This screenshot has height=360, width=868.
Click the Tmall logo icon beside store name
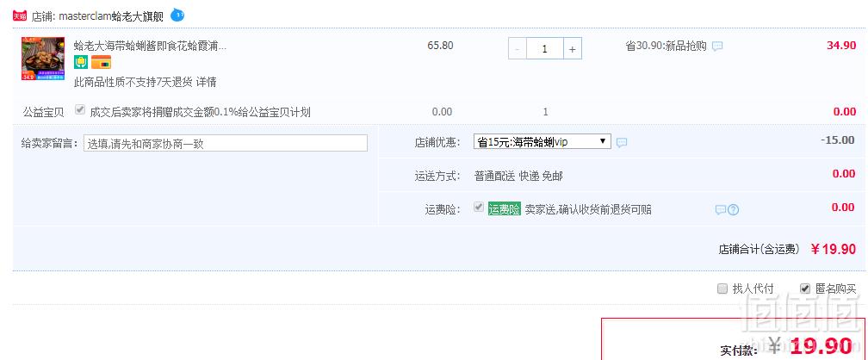(x=19, y=16)
